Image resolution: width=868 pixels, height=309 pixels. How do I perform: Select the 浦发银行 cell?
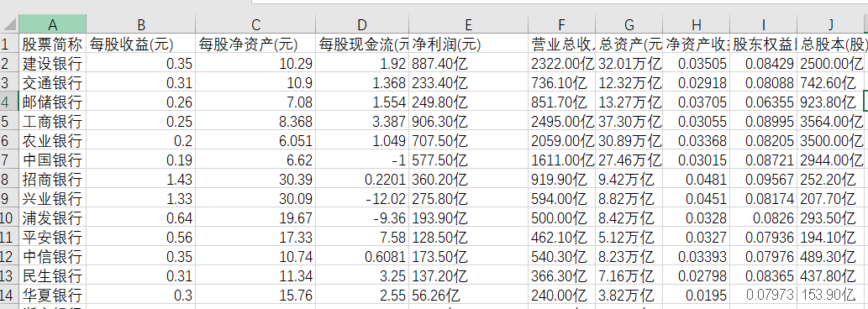[53, 217]
